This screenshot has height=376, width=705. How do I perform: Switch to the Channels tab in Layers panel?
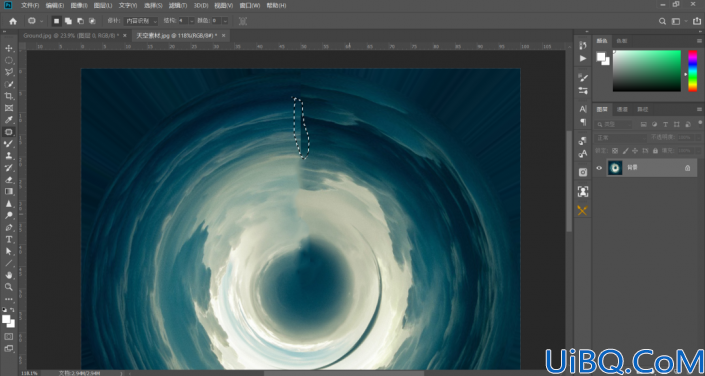click(x=622, y=109)
